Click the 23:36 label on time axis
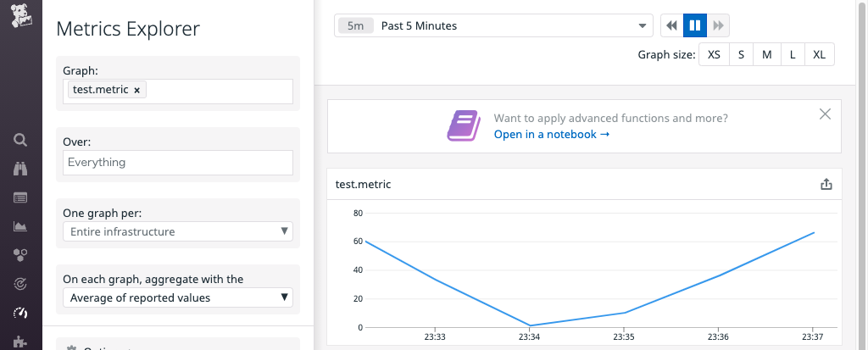The image size is (868, 350). 717,336
